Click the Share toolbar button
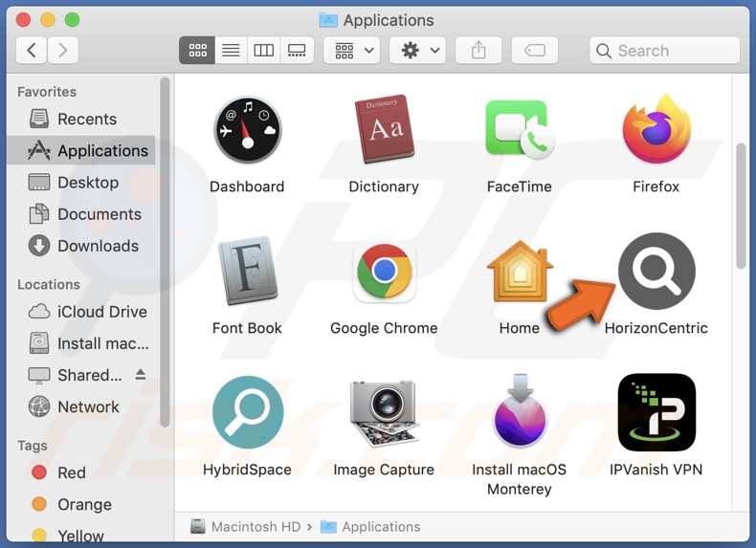 pos(478,50)
